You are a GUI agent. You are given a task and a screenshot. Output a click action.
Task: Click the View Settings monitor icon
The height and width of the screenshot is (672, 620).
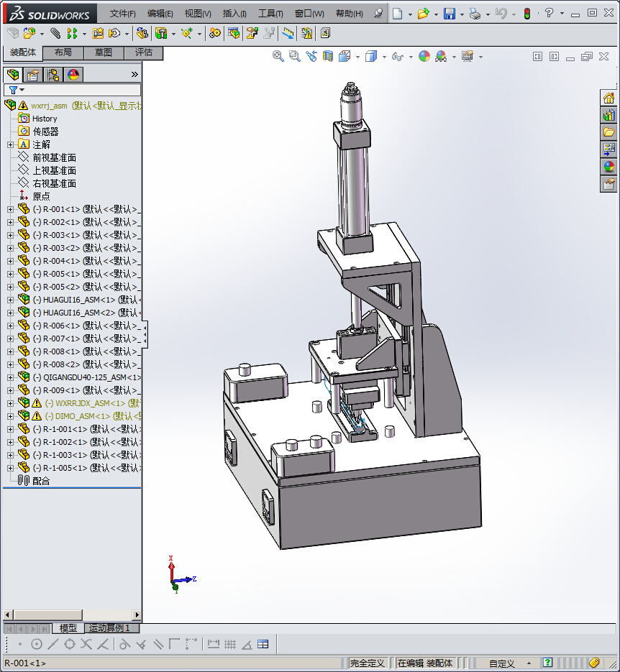click(468, 56)
